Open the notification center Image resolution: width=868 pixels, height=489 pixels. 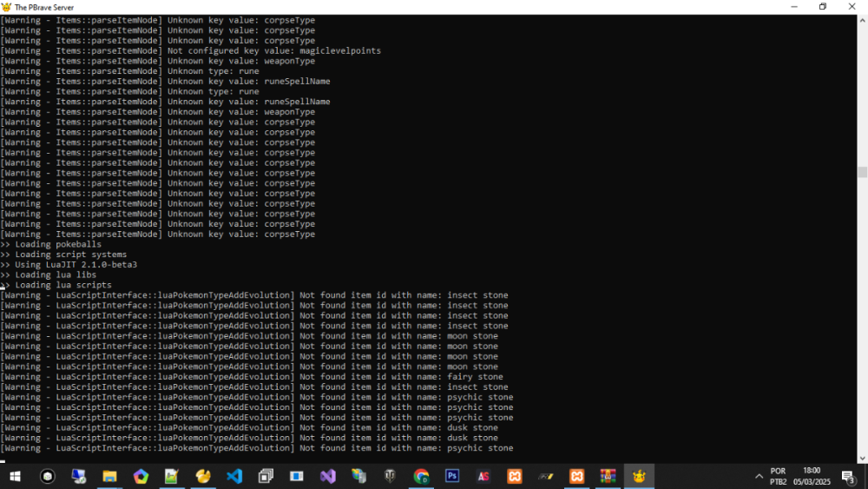tap(848, 476)
